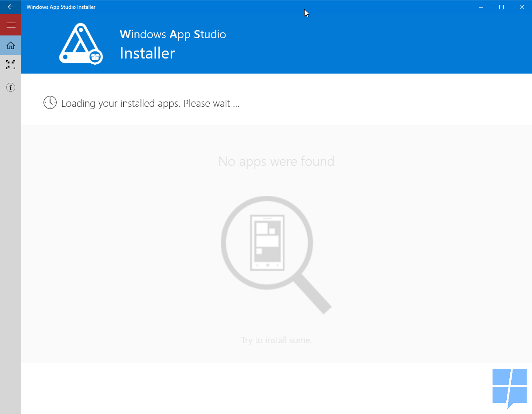
Task: Click the back arrow in title bar
Action: (x=11, y=7)
